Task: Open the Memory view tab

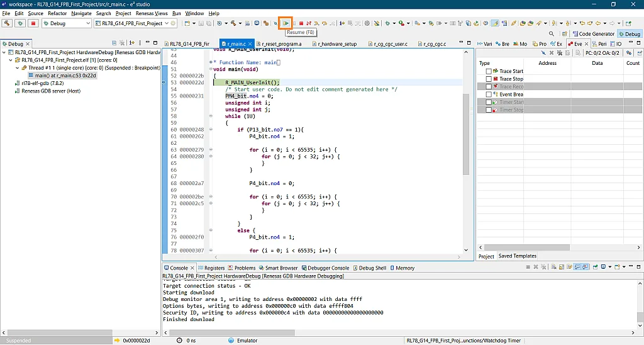Action: pyautogui.click(x=404, y=268)
